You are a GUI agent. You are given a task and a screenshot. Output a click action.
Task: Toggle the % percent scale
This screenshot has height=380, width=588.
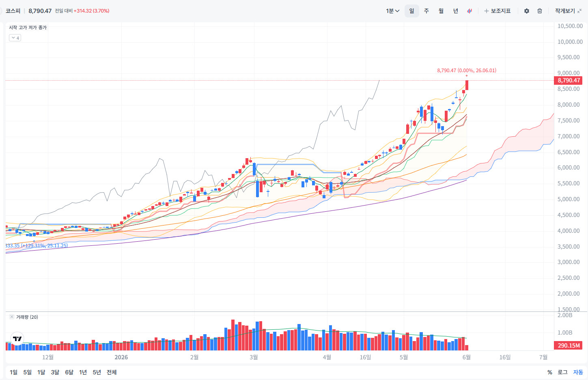pyautogui.click(x=550, y=372)
